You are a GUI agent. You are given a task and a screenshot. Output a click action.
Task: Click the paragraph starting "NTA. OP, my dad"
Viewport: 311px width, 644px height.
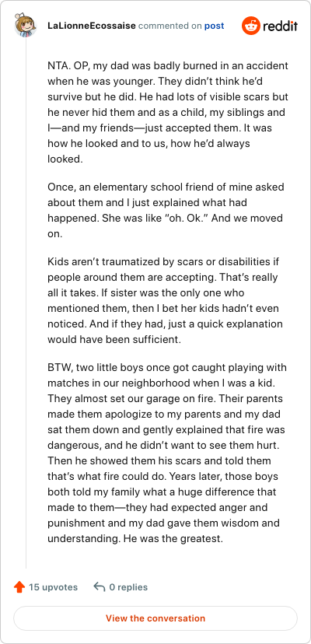coord(168,113)
